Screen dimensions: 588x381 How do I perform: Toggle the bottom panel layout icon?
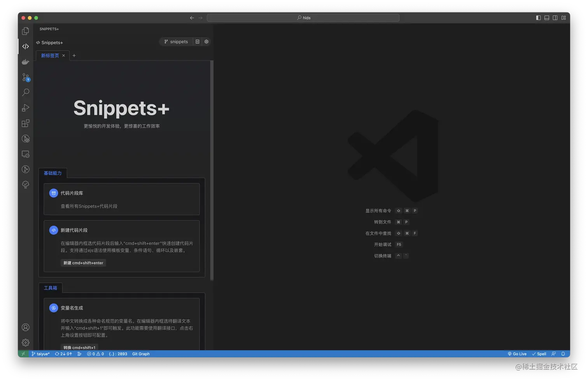(547, 18)
